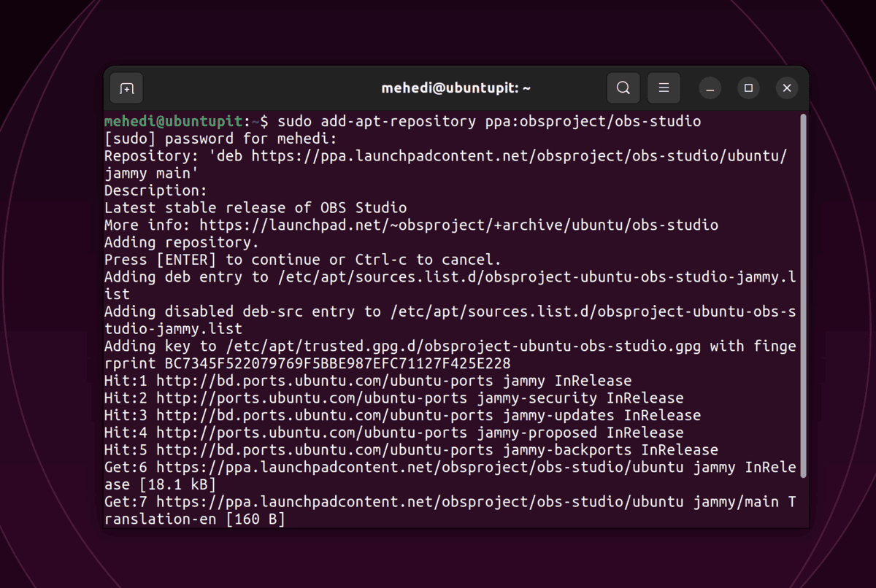
Task: Open the terminal search tool
Action: pos(623,88)
